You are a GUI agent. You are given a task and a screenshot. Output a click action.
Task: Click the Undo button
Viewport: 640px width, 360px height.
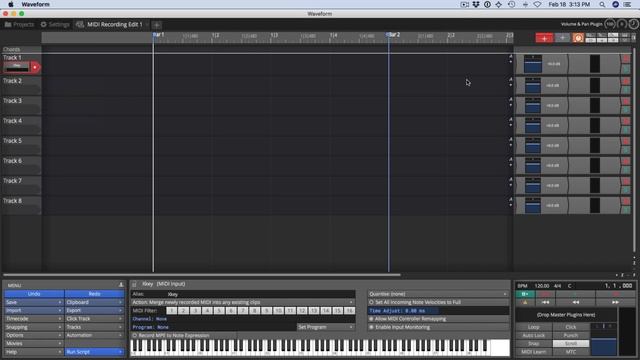coord(34,294)
